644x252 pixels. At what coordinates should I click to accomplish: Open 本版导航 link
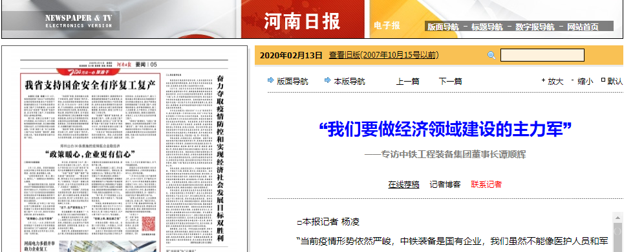pos(350,82)
